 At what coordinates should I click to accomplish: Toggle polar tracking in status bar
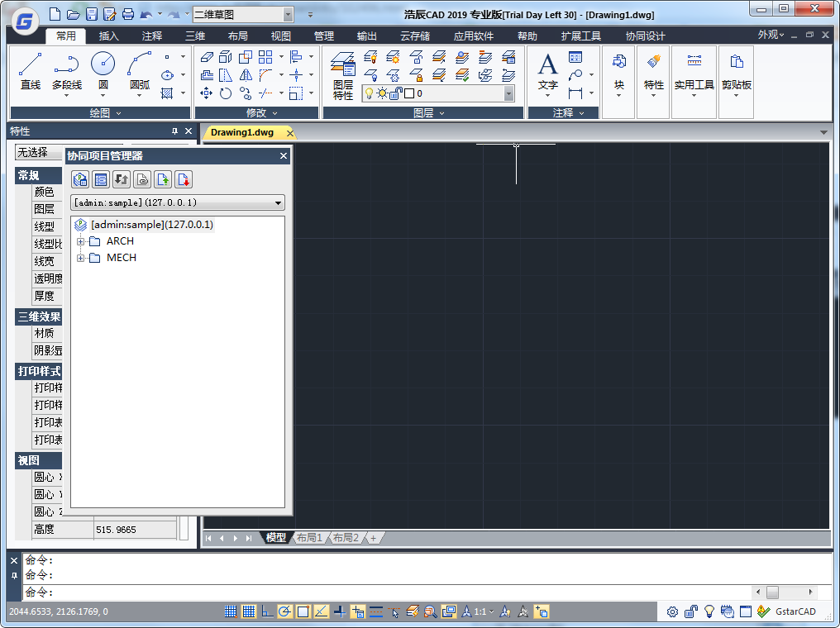pyautogui.click(x=284, y=611)
